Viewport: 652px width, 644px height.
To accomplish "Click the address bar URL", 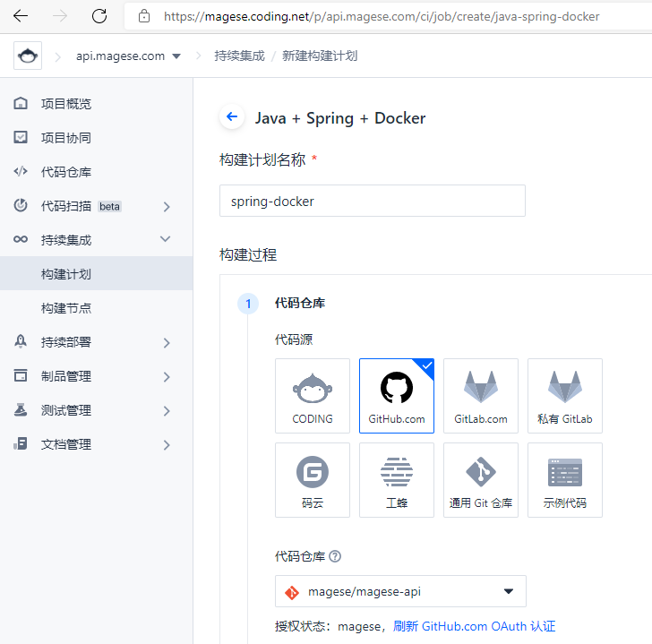I will click(382, 16).
